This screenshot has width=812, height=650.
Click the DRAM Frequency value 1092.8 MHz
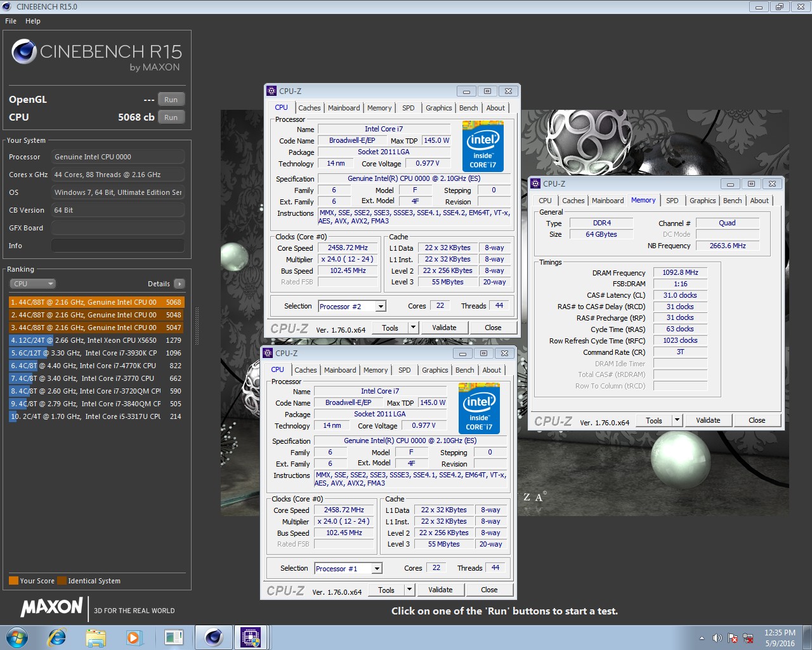[x=680, y=272]
